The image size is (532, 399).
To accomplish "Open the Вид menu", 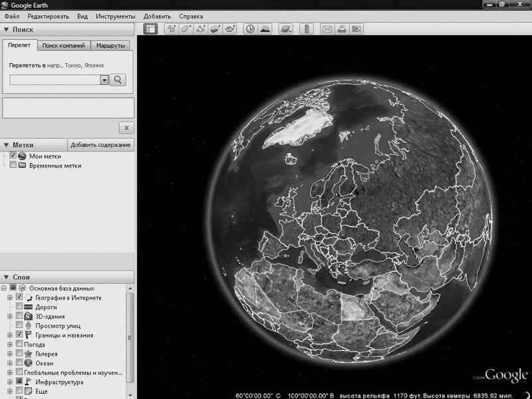I will coord(82,16).
